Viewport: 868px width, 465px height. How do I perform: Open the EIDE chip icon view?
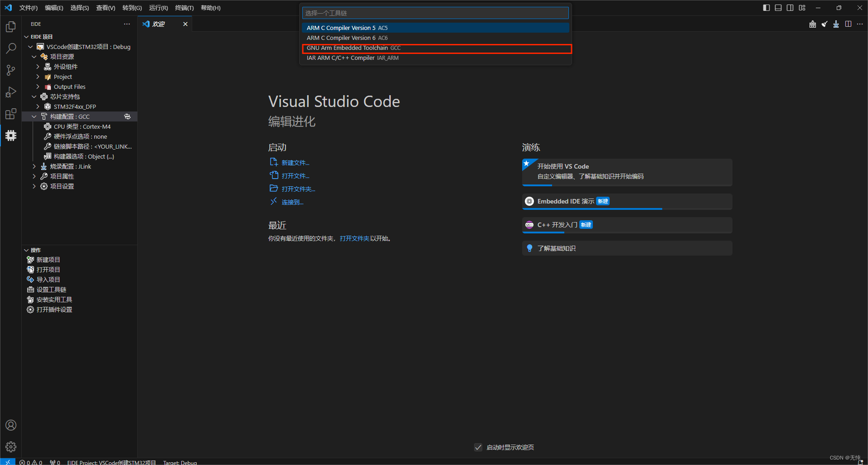11,136
